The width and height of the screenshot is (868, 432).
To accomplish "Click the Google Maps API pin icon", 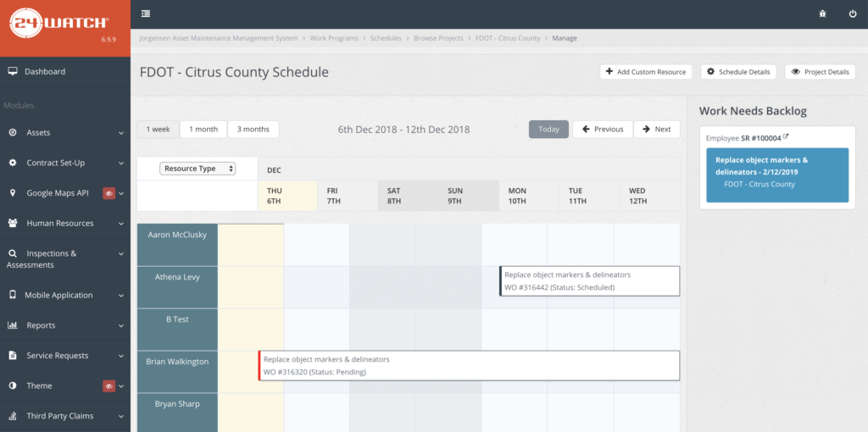I will click(13, 193).
